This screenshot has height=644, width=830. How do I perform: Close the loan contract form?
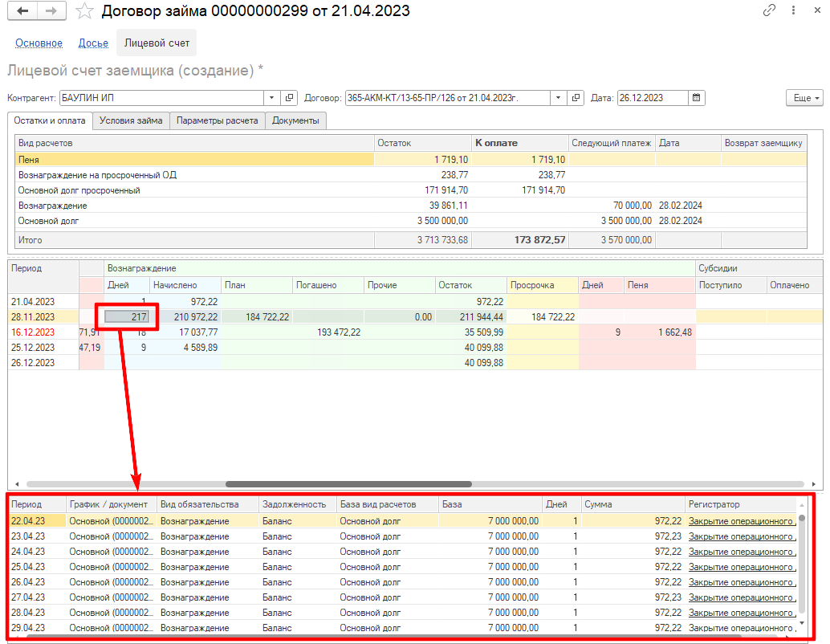pyautogui.click(x=817, y=10)
